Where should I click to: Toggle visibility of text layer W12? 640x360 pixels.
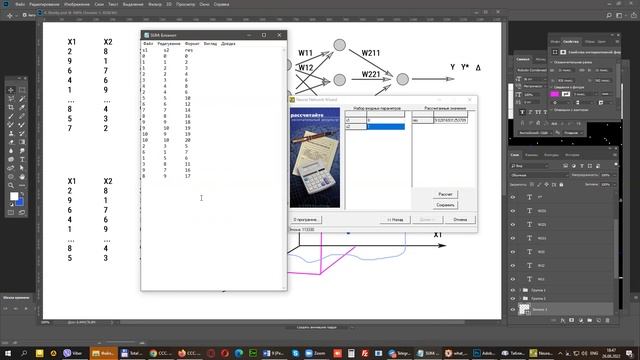(x=513, y=265)
